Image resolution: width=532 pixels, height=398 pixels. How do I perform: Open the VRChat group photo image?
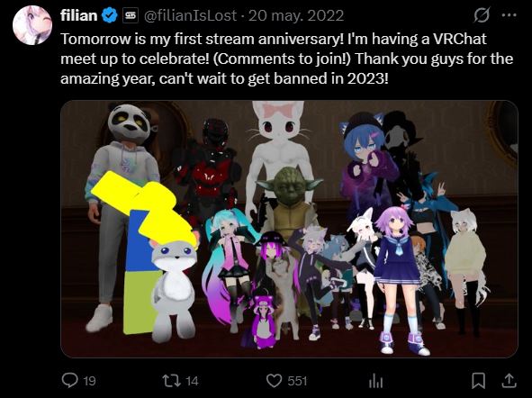(x=289, y=229)
